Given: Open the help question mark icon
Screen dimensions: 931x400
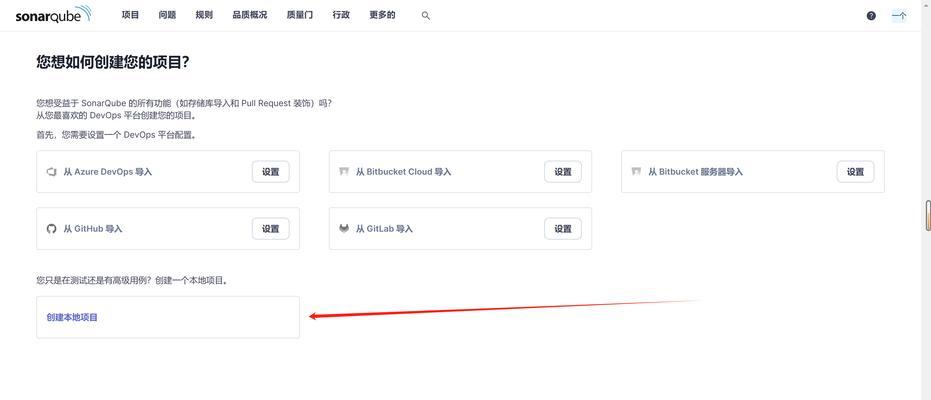Looking at the screenshot, I should [x=871, y=16].
